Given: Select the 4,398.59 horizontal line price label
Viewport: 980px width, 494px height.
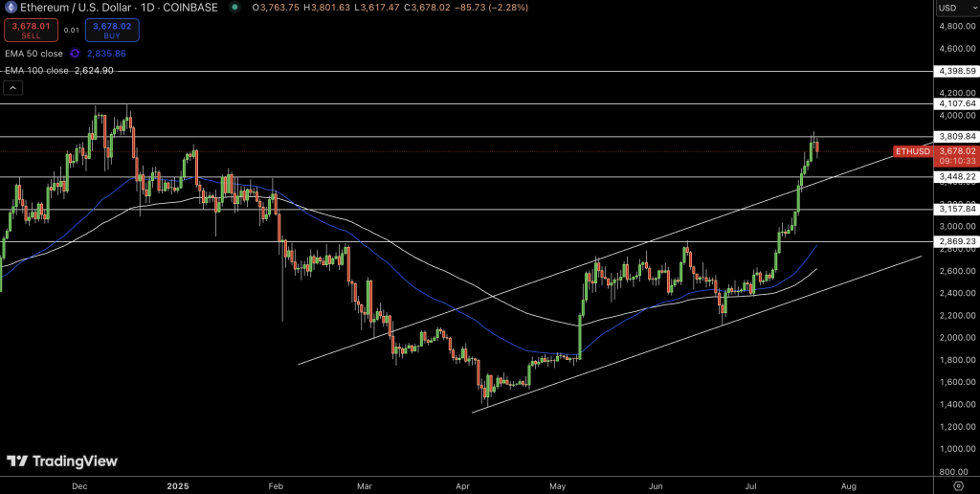Looking at the screenshot, I should (x=955, y=71).
